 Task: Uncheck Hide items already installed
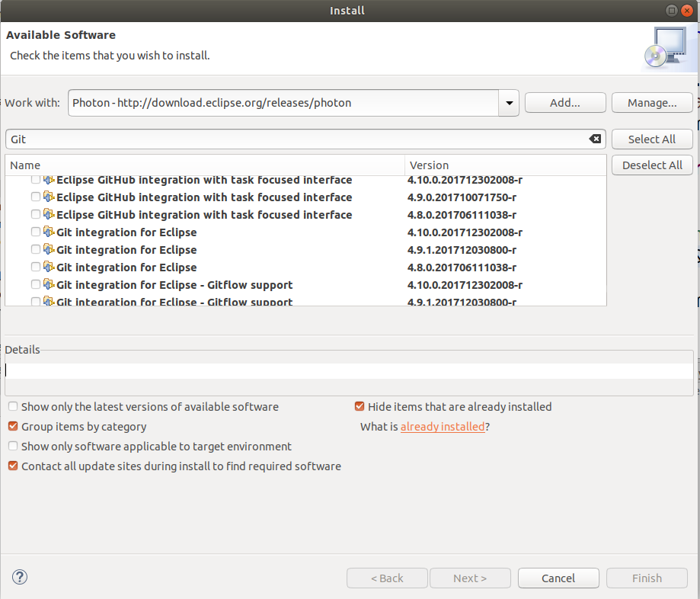point(360,406)
